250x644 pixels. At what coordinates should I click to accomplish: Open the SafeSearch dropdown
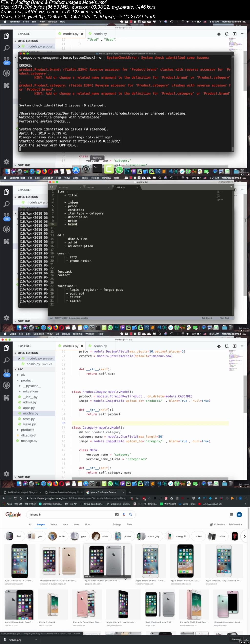tap(235, 525)
